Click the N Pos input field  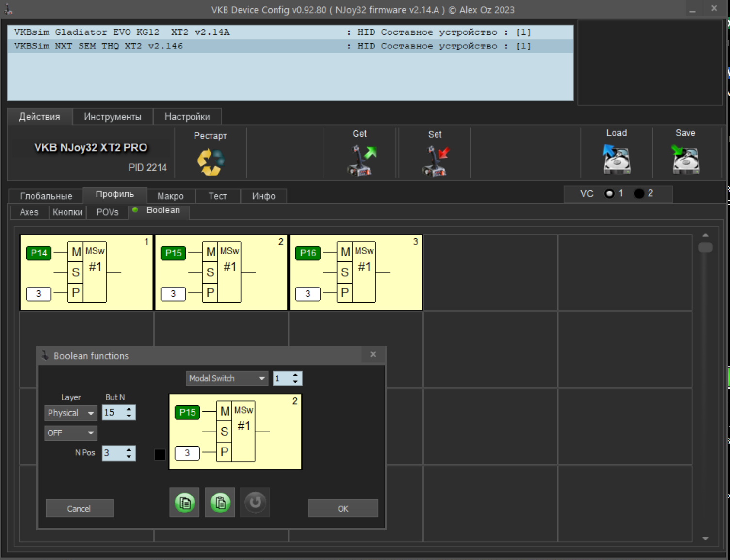click(x=114, y=453)
